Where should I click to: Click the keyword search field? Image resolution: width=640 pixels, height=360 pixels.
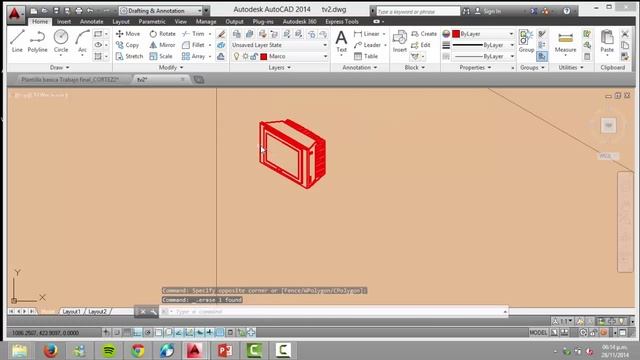(x=418, y=11)
